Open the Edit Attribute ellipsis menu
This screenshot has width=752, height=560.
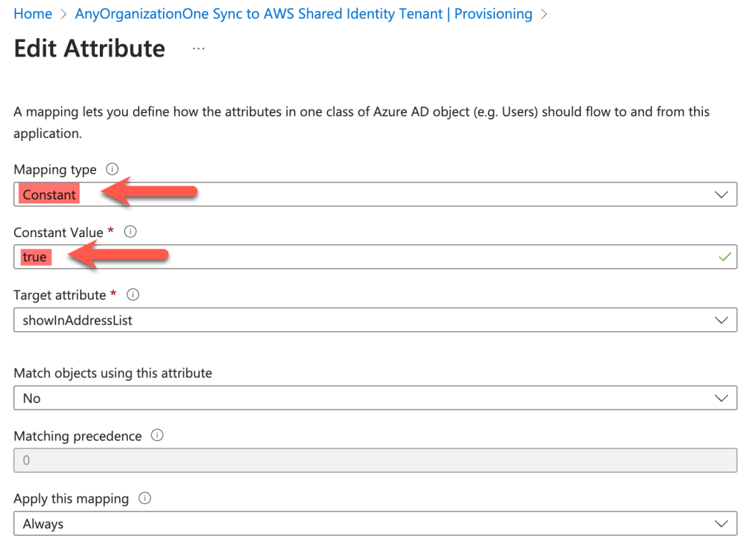click(197, 48)
